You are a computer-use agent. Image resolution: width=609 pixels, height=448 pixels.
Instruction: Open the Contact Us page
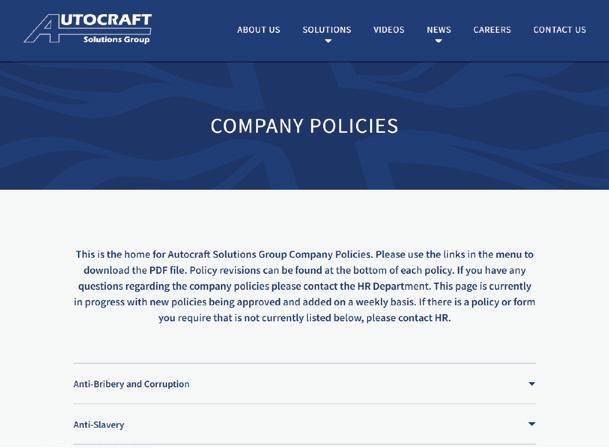click(559, 30)
